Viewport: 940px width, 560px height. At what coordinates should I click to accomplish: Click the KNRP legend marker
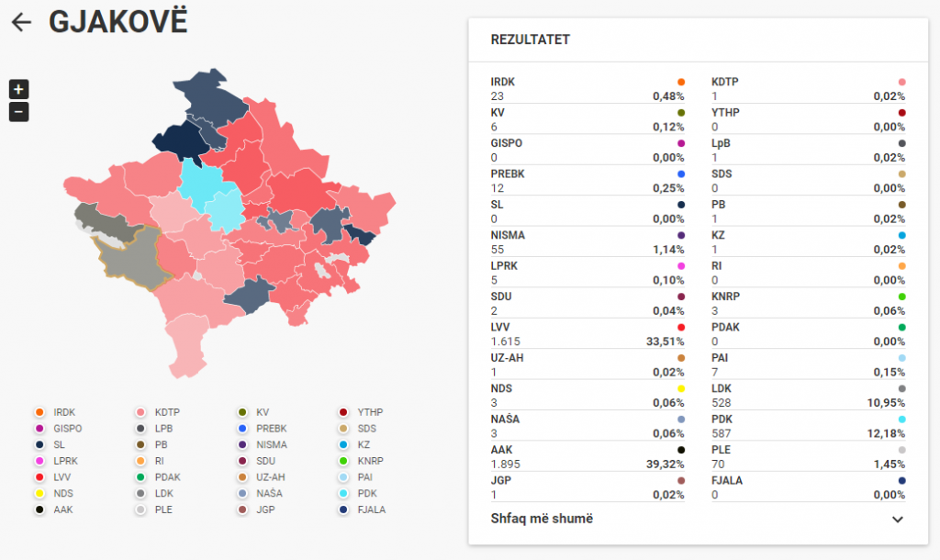pyautogui.click(x=342, y=461)
